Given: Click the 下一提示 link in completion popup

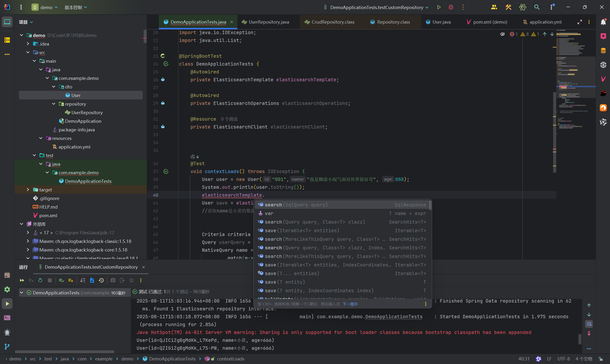Looking at the screenshot, I should click(350, 304).
